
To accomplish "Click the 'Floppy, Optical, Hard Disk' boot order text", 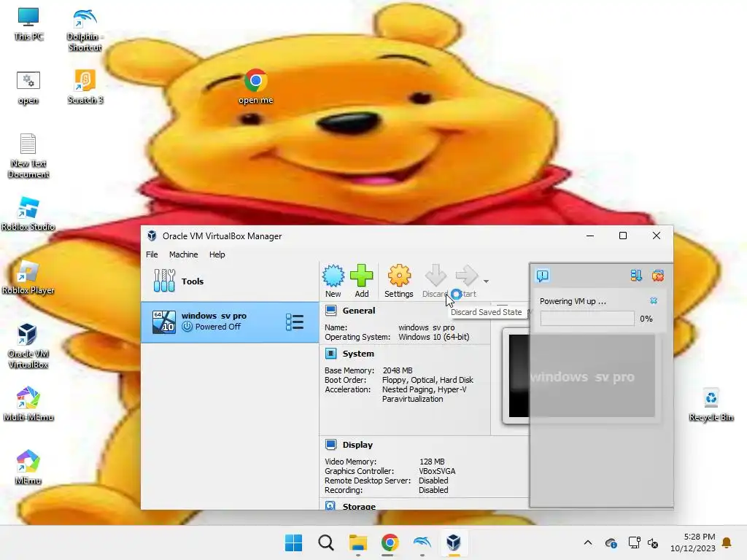I will (x=427, y=380).
